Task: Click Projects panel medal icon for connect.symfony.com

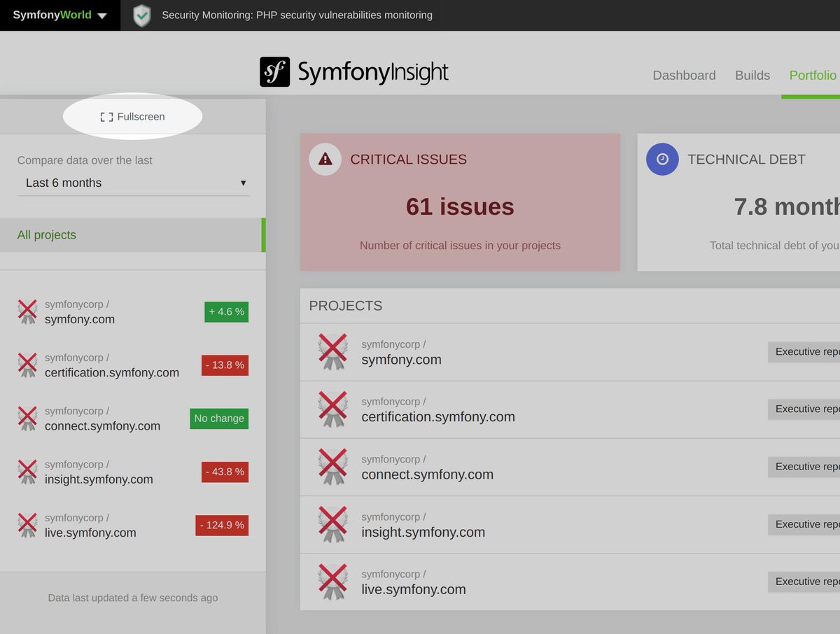Action: pos(332,466)
